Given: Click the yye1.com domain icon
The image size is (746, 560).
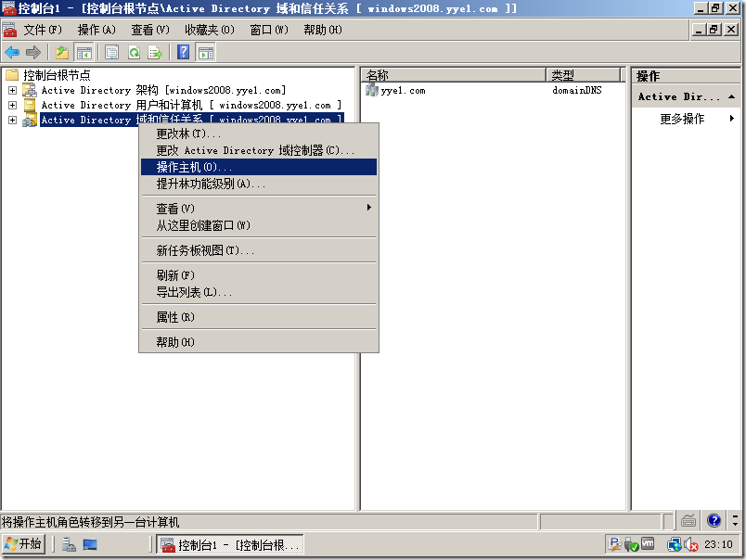Looking at the screenshot, I should (x=371, y=89).
